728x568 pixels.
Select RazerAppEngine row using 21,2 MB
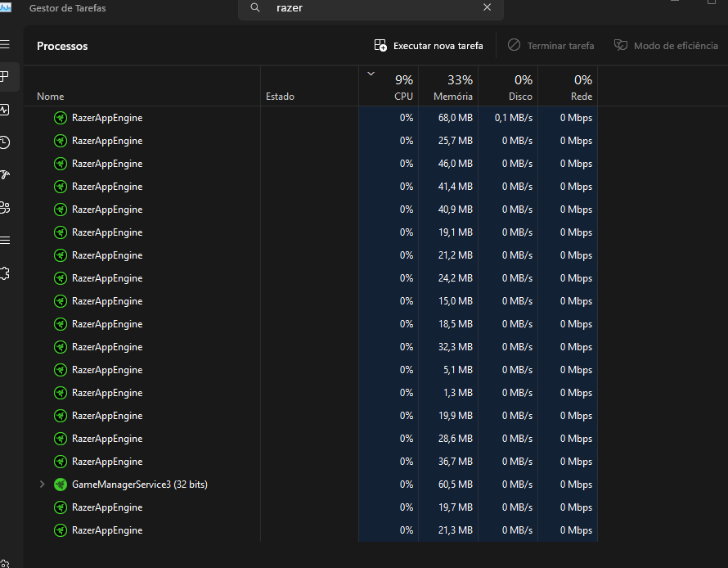[x=310, y=255]
